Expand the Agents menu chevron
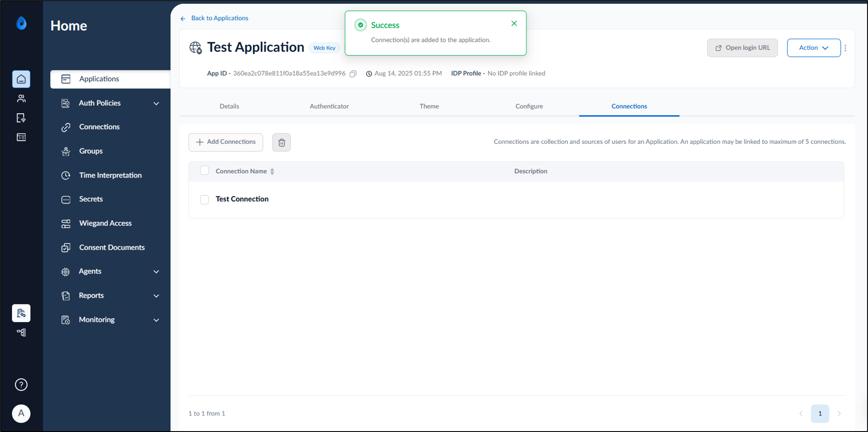The image size is (868, 432). (156, 272)
